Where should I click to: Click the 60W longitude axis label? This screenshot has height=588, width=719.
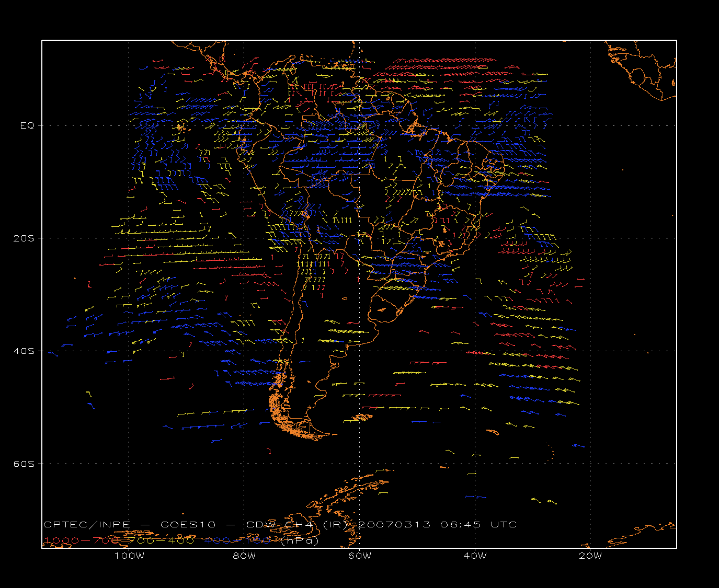point(360,556)
